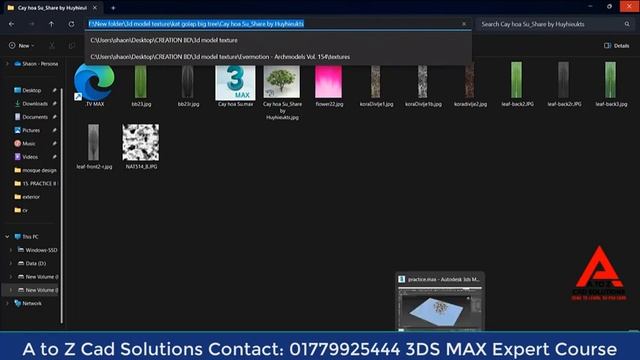The image size is (640, 360).
Task: Select the bb23.jpg file
Action: point(141,86)
